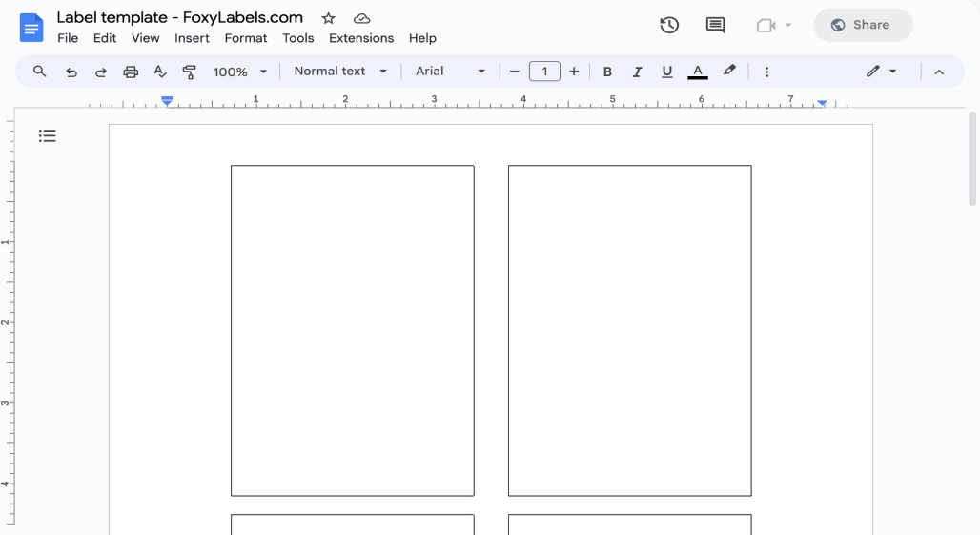Toggle bold formatting
Screen dimensions: 980x535
point(607,72)
